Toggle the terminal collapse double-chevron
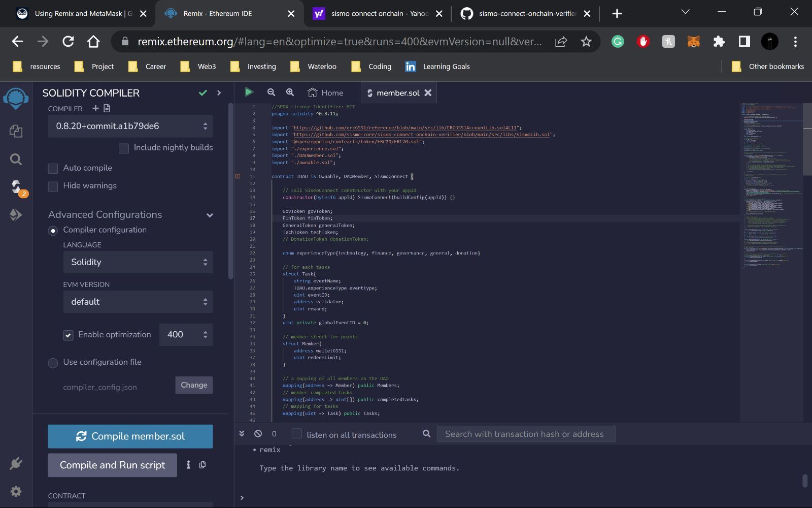Screen dimensions: 812x508 coord(242,433)
